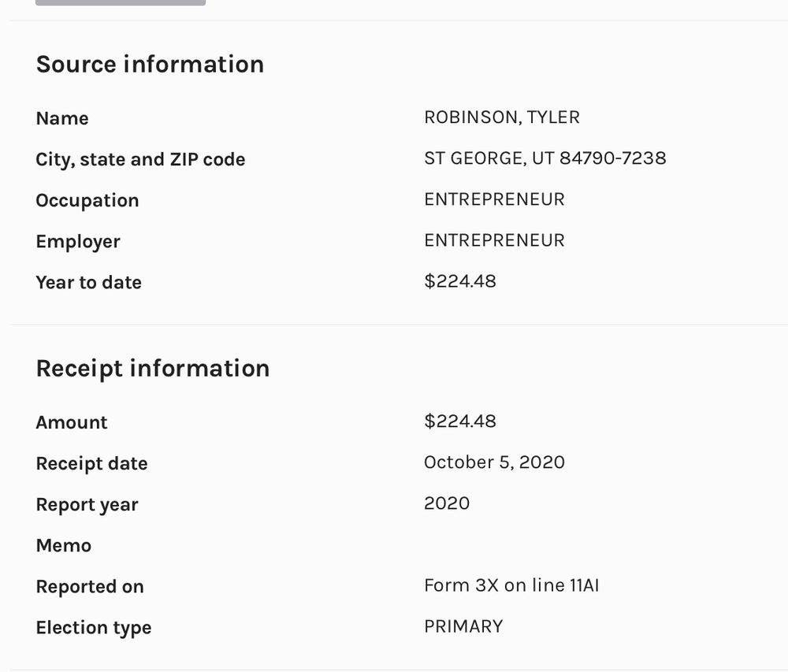Click the Receipt date label
Screen dimensions: 788x672
tap(91, 463)
